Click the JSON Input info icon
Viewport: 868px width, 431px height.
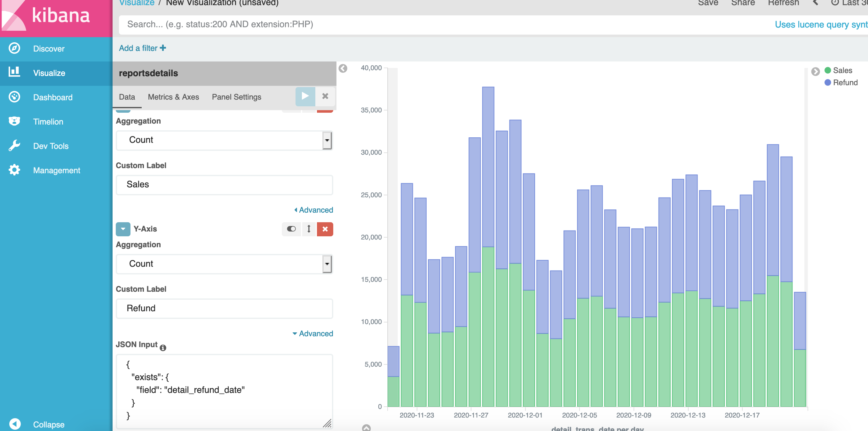tap(163, 348)
